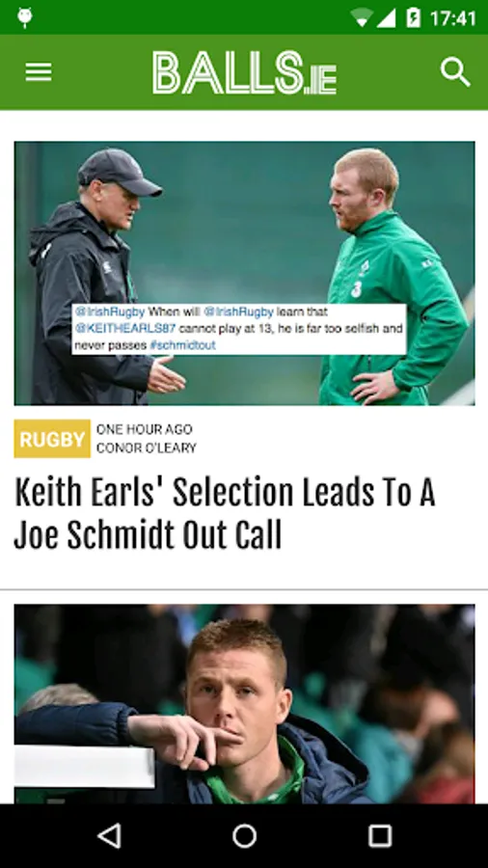Tap the Android home button

[x=244, y=835]
